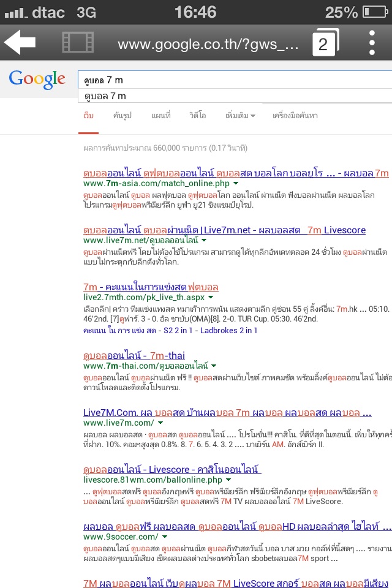This screenshot has height=588, width=392.
Task: Tap the green URL www.7m-asia.com/match_online.php
Action: pyautogui.click(x=156, y=183)
